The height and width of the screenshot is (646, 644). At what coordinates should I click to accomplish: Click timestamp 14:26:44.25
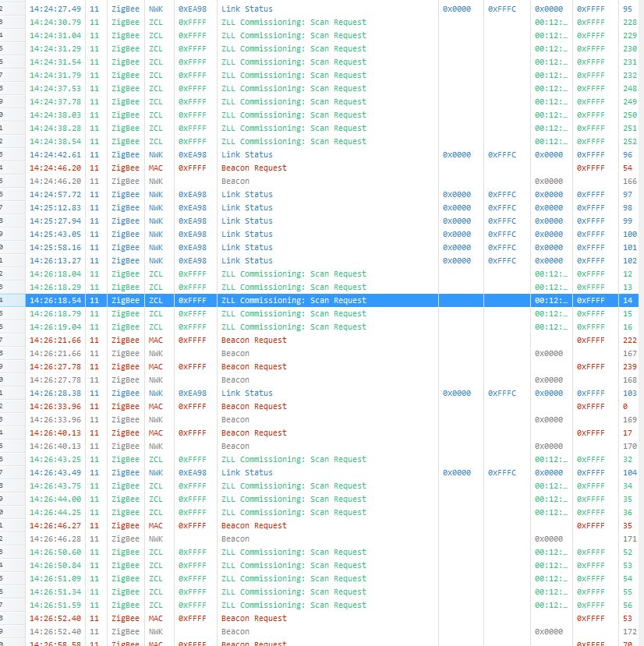click(x=55, y=512)
